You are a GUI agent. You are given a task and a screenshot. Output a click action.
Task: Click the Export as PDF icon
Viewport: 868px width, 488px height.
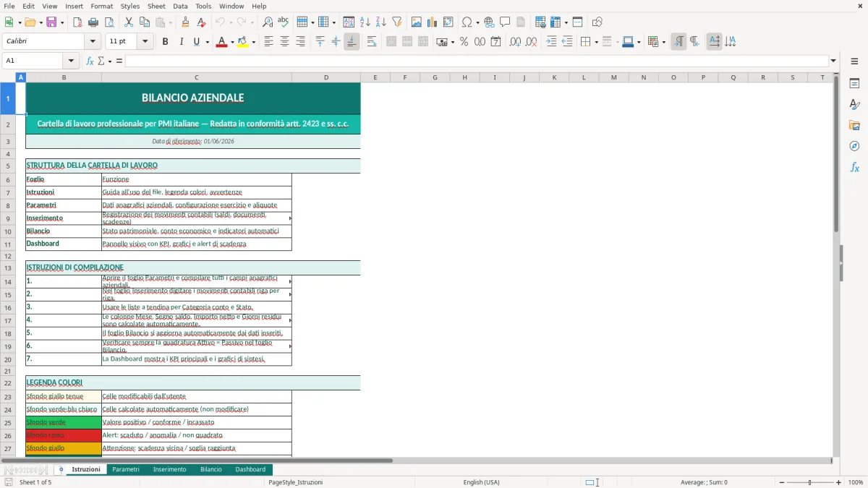tap(77, 22)
